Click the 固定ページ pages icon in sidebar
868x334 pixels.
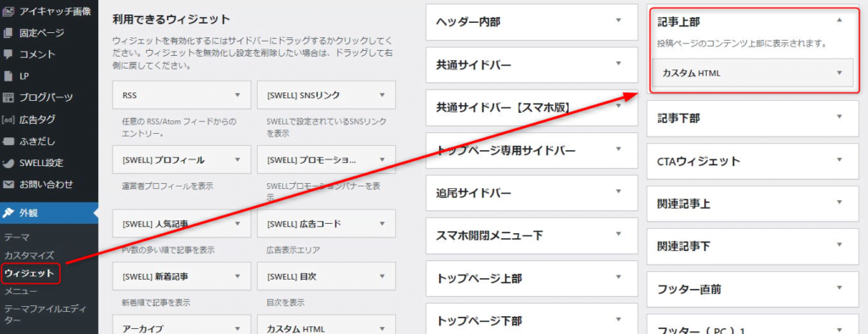pos(8,33)
